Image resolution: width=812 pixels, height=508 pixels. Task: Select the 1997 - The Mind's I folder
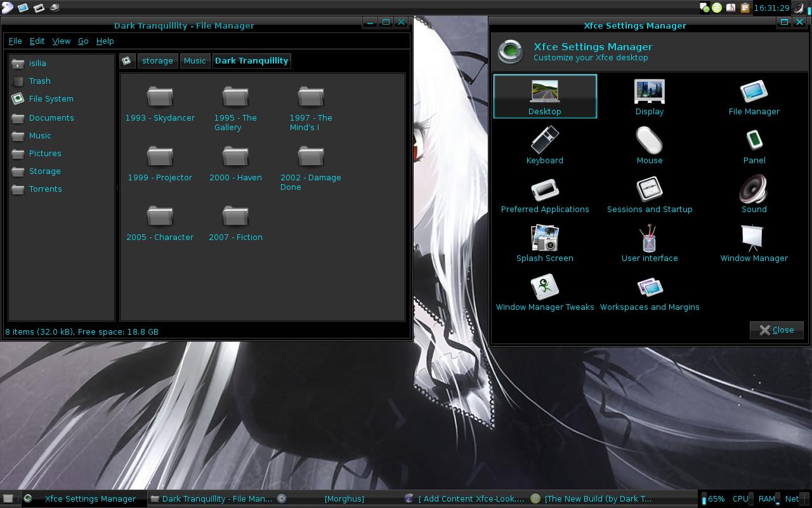tap(311, 108)
